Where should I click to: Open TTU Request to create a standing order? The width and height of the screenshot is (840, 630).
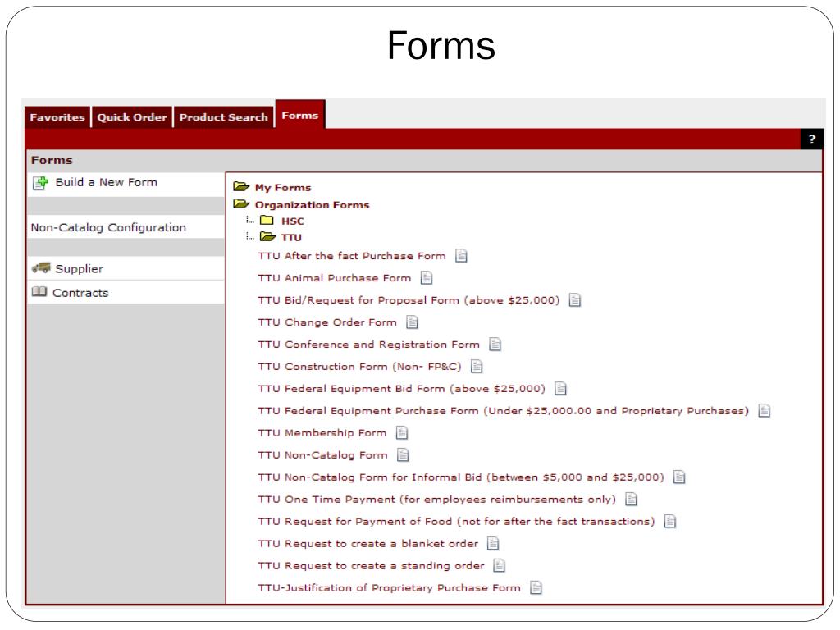coord(371,566)
